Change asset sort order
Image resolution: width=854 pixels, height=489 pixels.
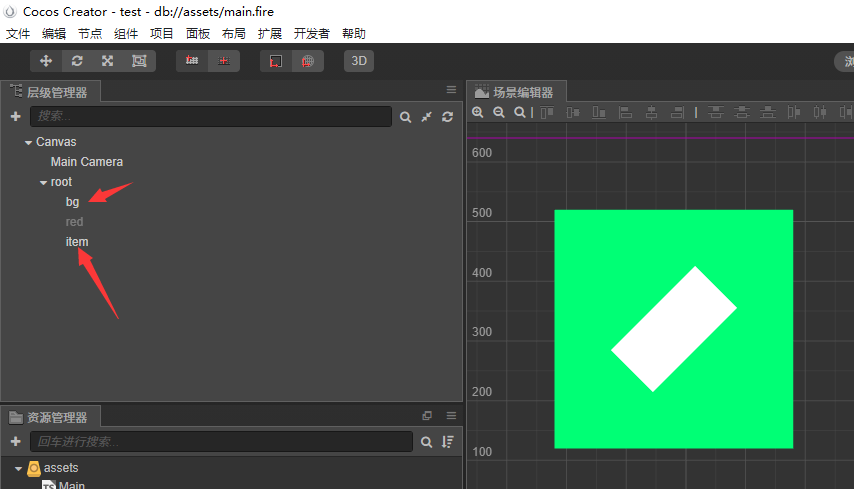[x=448, y=442]
